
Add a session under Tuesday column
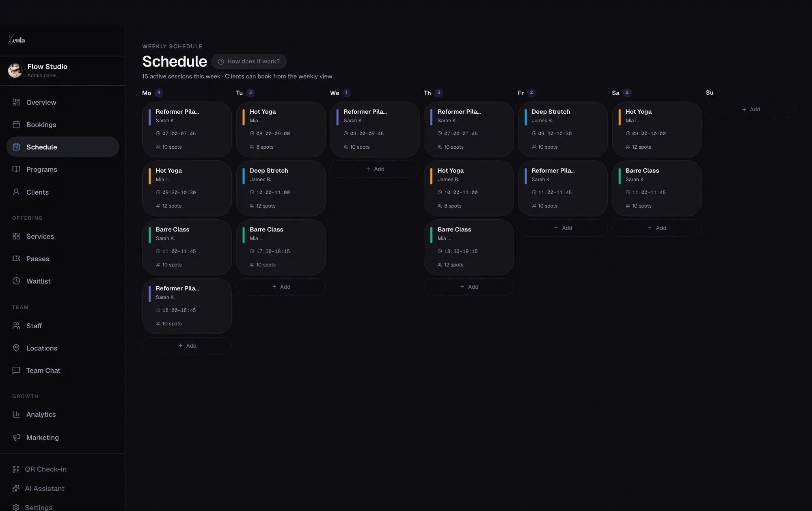point(281,287)
